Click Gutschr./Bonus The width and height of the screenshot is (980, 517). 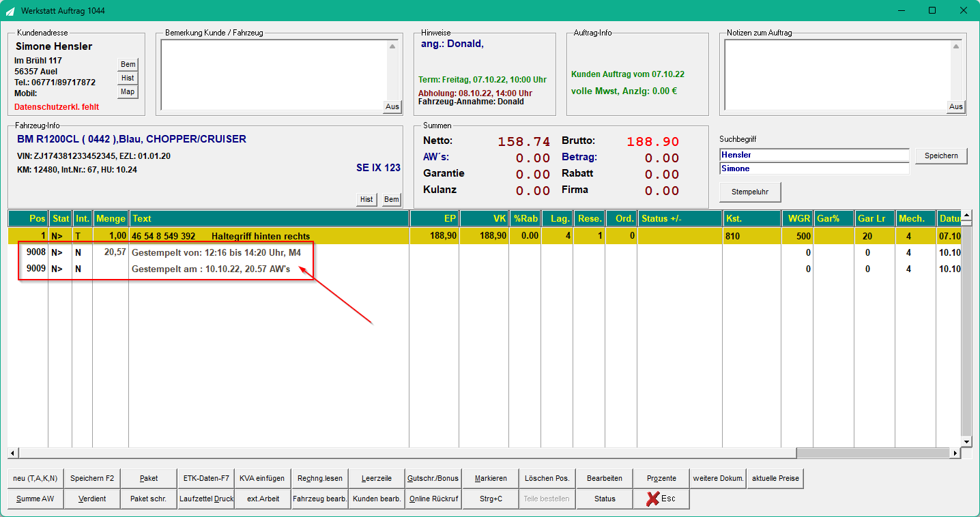click(433, 478)
